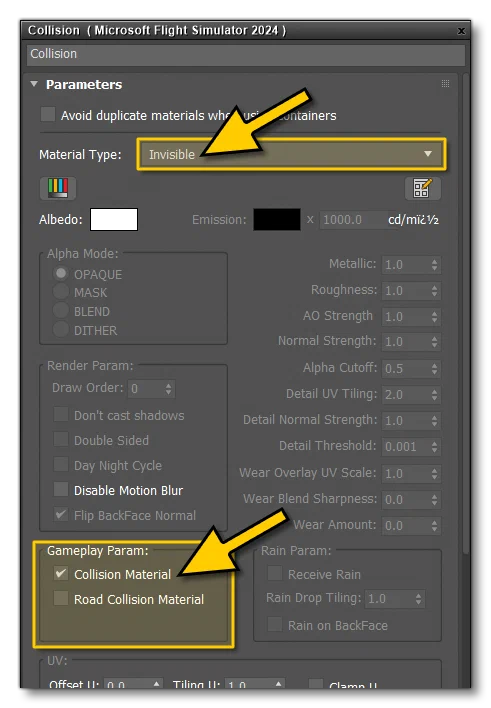Click the AO Strength value field

point(405,317)
